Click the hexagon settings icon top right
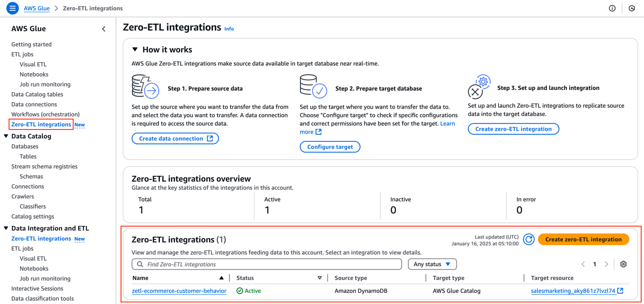The image size is (644, 304). tap(632, 8)
